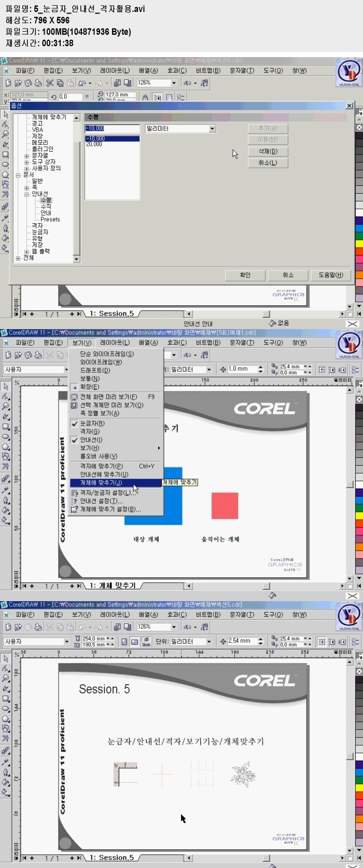The image size is (363, 868).
Task: Open the 레이아웃(L) menu in Session. 5 page window
Action: point(115,615)
